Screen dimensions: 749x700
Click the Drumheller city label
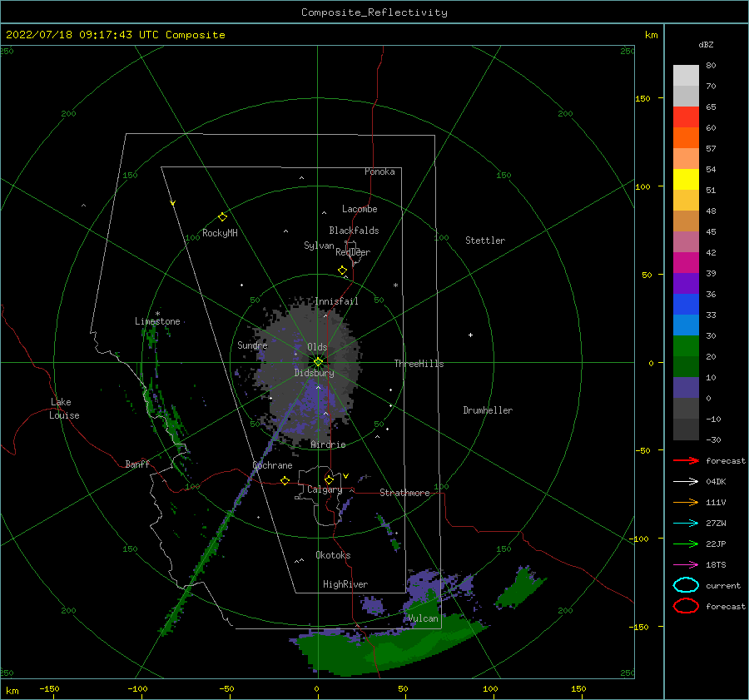coord(488,410)
